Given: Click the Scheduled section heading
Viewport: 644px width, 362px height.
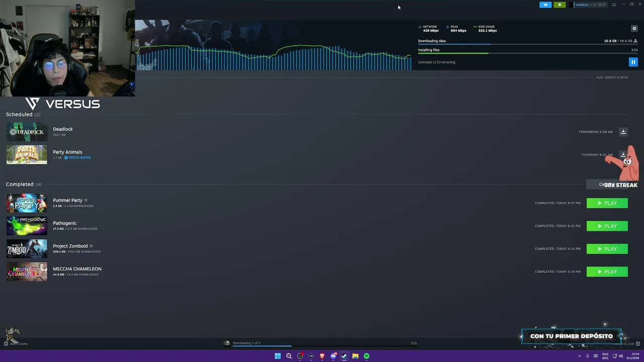Looking at the screenshot, I should (x=23, y=115).
